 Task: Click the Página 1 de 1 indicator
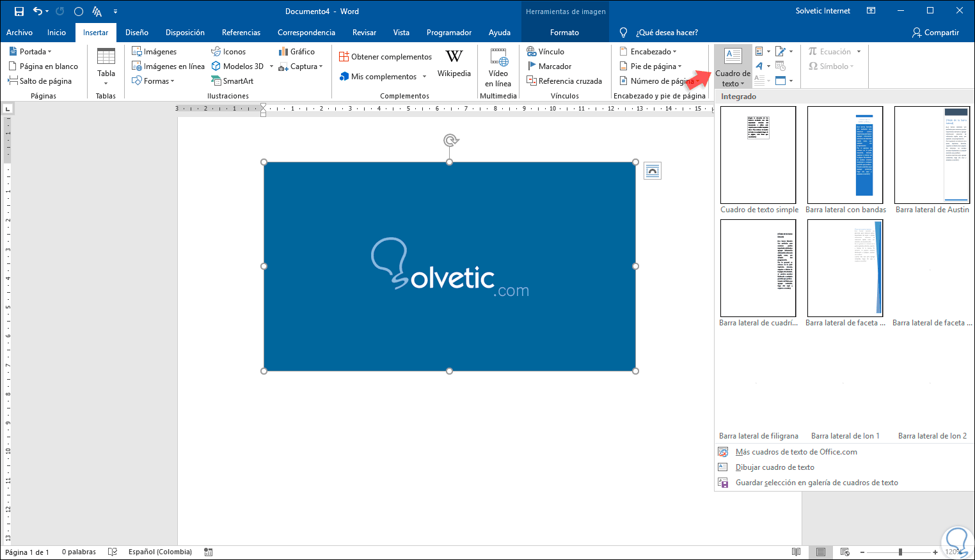pyautogui.click(x=27, y=552)
